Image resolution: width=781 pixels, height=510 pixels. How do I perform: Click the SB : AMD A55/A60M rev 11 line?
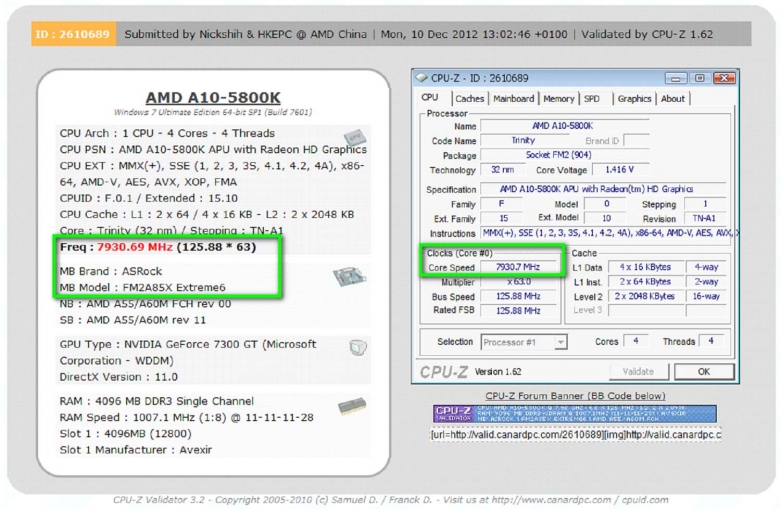(132, 320)
